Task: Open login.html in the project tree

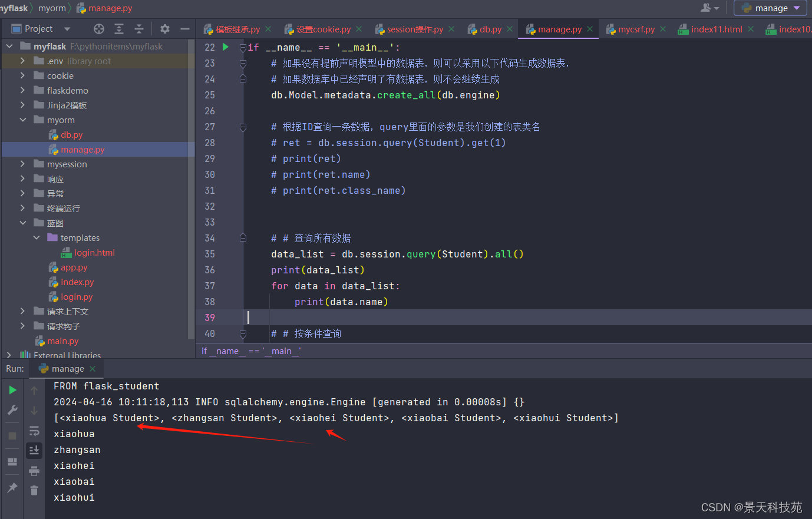Action: click(x=94, y=252)
